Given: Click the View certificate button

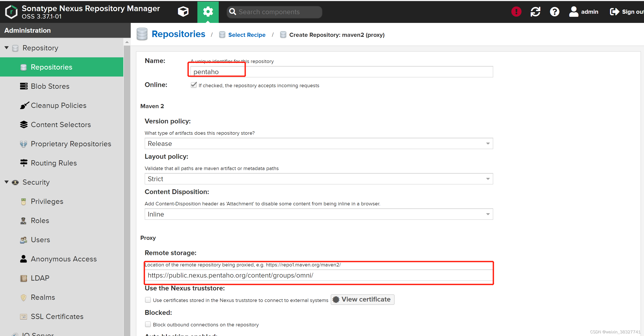Looking at the screenshot, I should point(362,299).
